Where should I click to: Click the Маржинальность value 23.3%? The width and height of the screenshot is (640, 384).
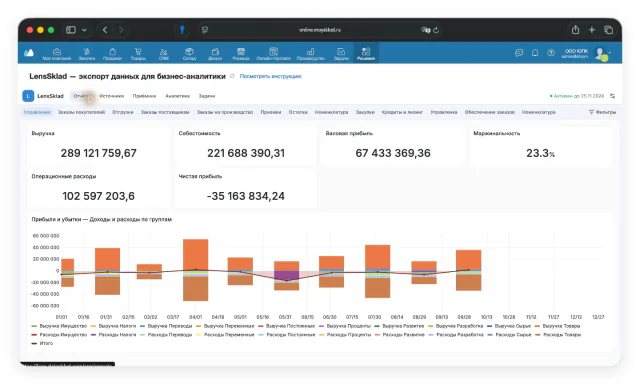click(540, 153)
